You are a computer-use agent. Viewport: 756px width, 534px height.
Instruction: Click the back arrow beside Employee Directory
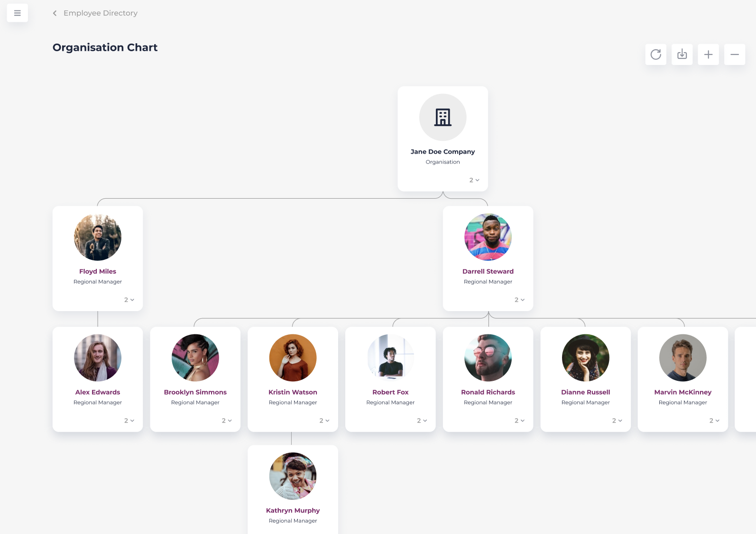pyautogui.click(x=55, y=13)
